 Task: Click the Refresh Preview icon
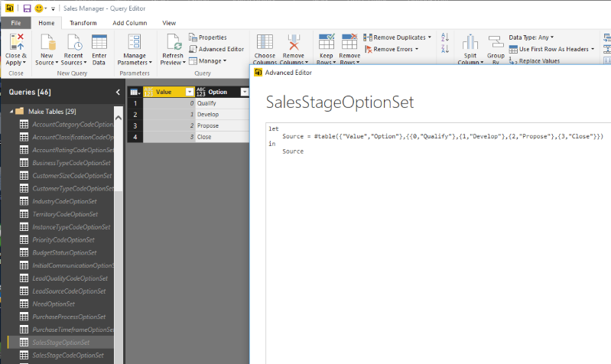174,42
